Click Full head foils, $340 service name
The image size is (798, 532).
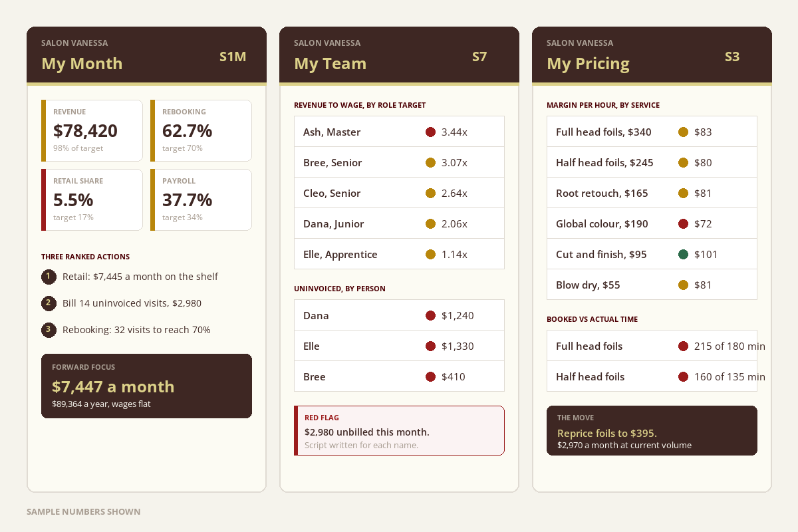[x=604, y=132]
